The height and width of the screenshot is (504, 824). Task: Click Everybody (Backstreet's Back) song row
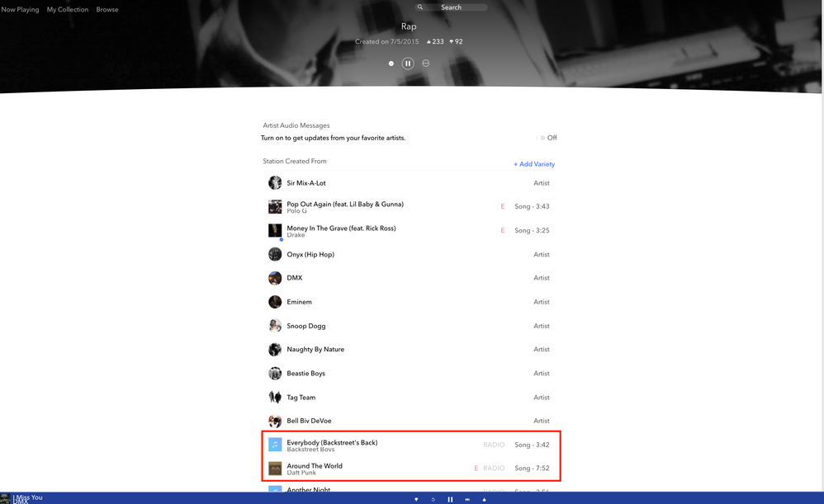click(332, 443)
